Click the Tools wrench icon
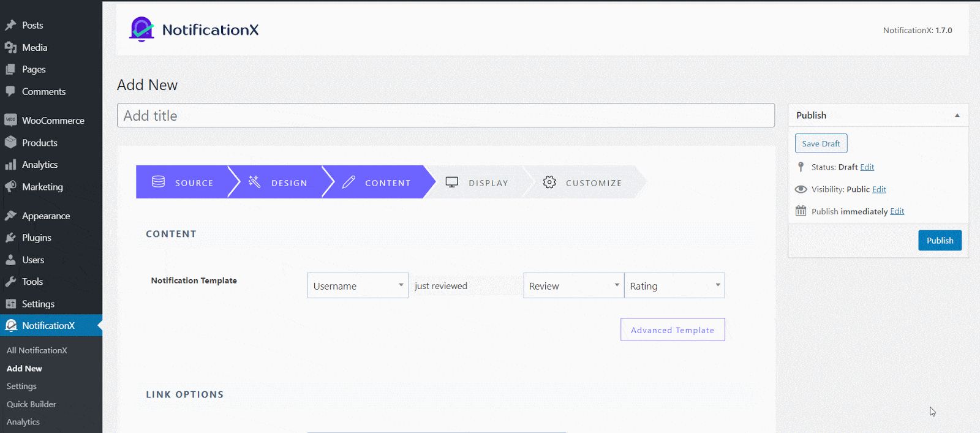The width and height of the screenshot is (980, 433). [x=10, y=282]
